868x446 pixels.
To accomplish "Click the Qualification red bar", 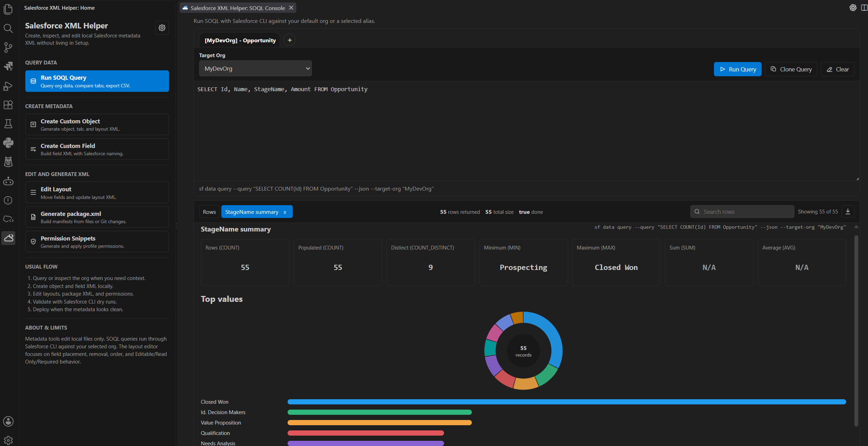I will coord(366,433).
